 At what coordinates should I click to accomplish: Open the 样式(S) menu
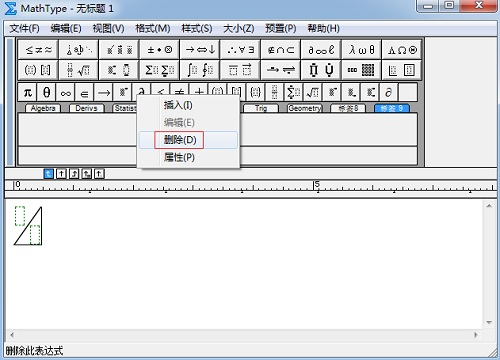pos(197,29)
